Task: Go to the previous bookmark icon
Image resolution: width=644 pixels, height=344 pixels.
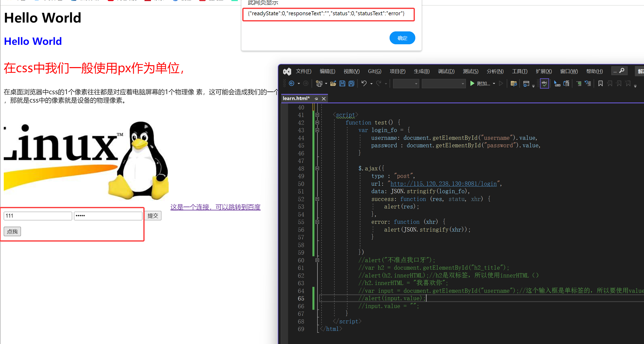Action: 610,83
